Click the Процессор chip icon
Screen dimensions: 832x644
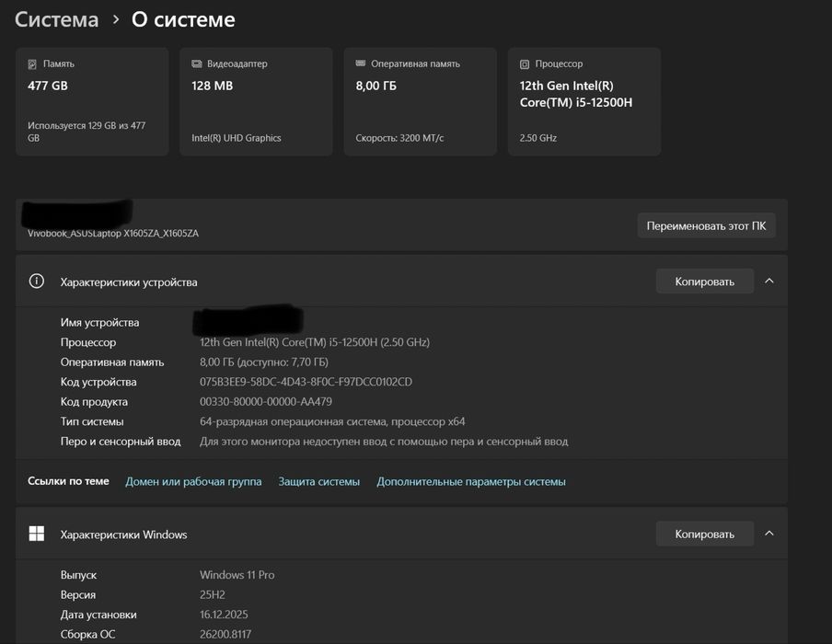click(x=525, y=64)
